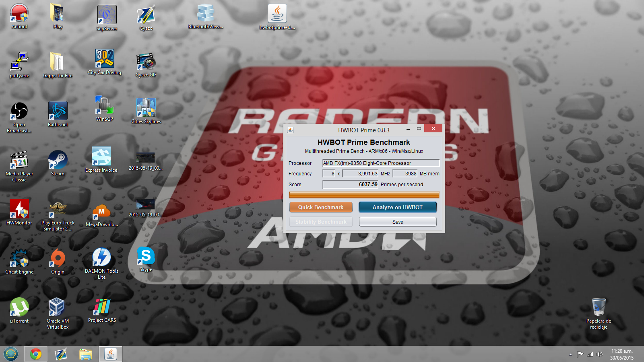Click the core count field showing 8
This screenshot has width=644, height=362.
[329, 173]
